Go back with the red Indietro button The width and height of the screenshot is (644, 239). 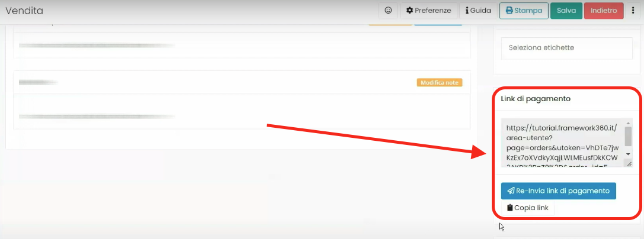[604, 11]
